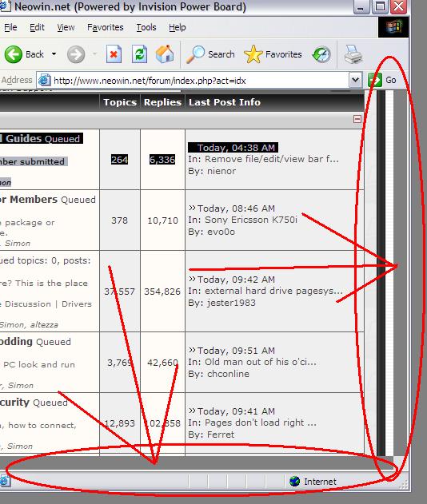Open last post 'Pages don't load right ...'

coord(261,423)
